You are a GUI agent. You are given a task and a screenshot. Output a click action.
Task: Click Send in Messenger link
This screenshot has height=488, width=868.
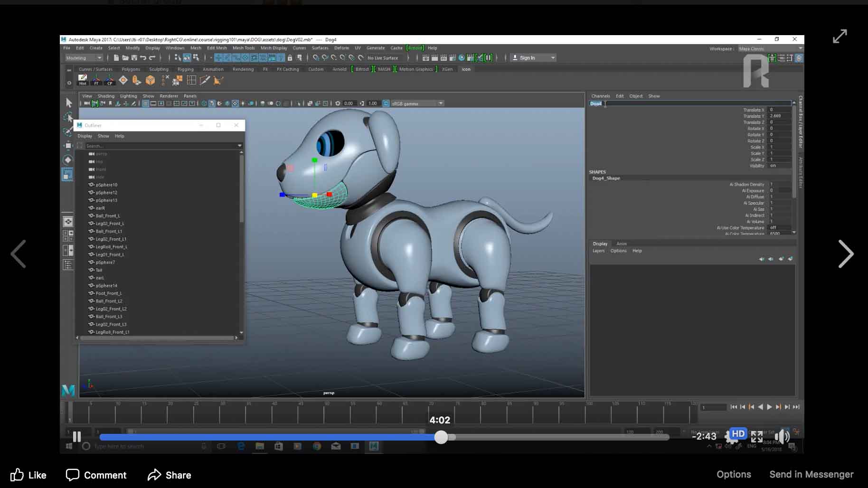[811, 474]
